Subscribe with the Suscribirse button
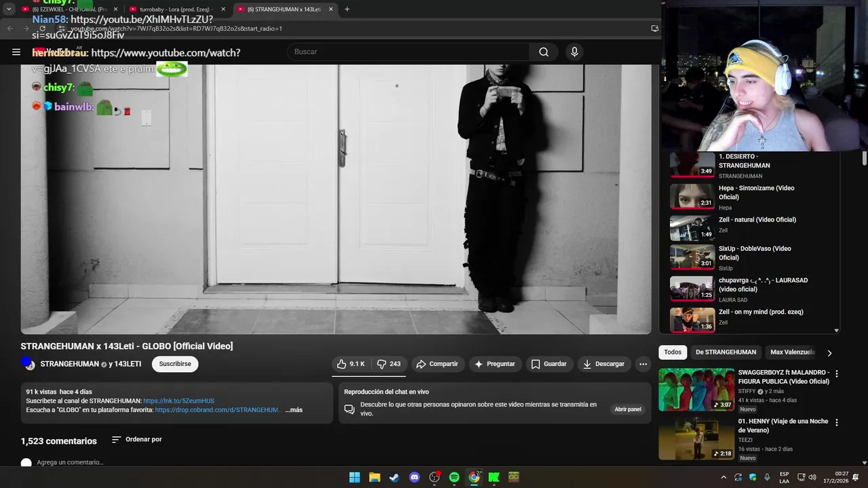The height and width of the screenshot is (488, 868). coord(175,364)
